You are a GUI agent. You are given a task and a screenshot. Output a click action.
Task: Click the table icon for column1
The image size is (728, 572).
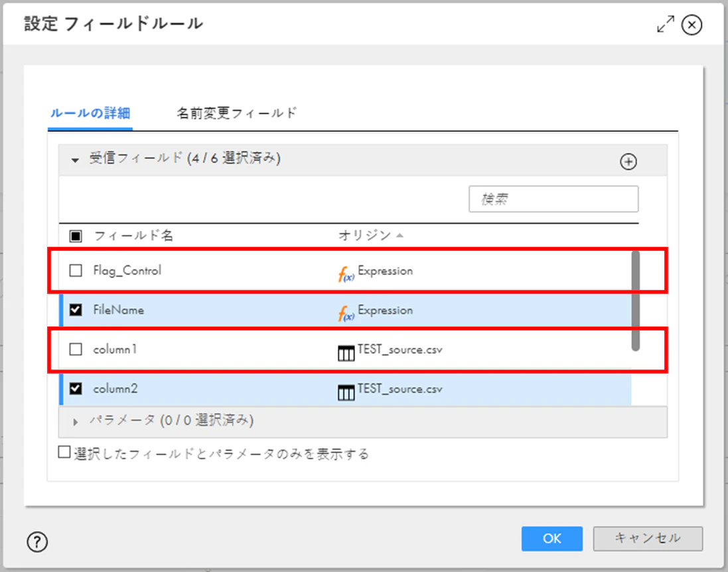346,353
